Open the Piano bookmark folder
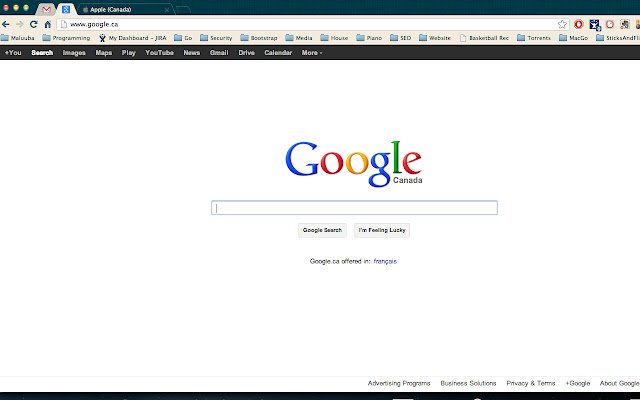Screen dimensions: 640x400 point(369,38)
